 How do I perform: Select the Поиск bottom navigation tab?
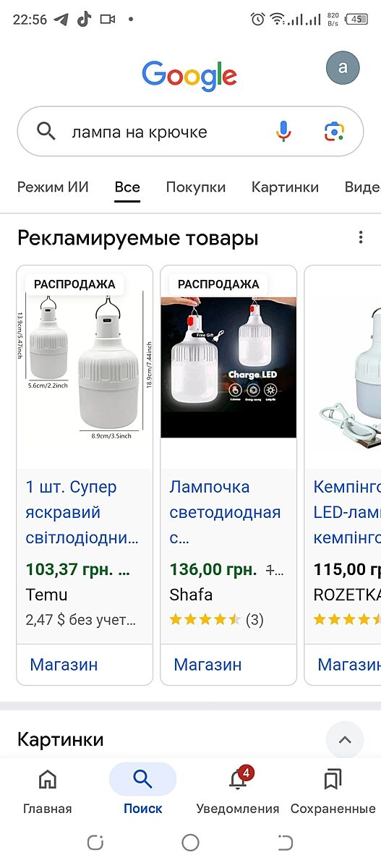click(142, 791)
